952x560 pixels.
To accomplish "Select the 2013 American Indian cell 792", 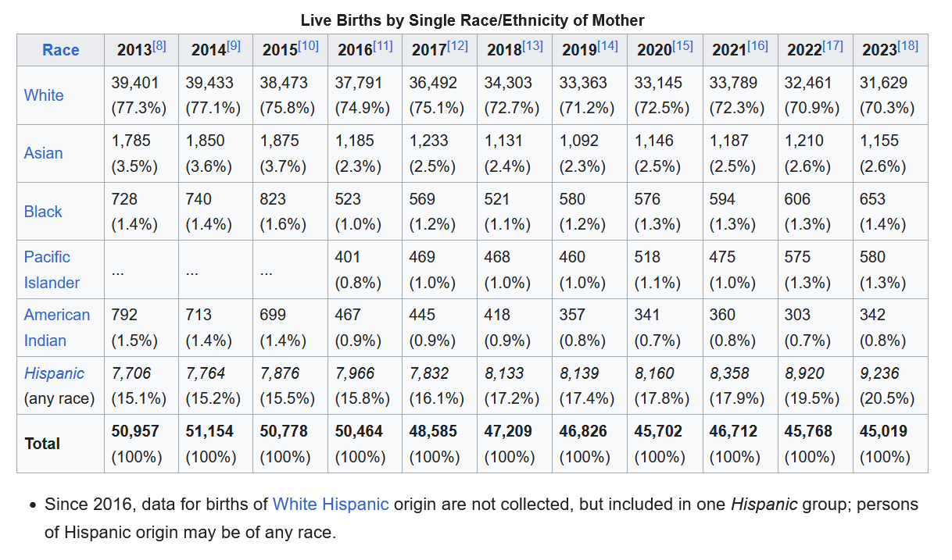I will pos(141,327).
